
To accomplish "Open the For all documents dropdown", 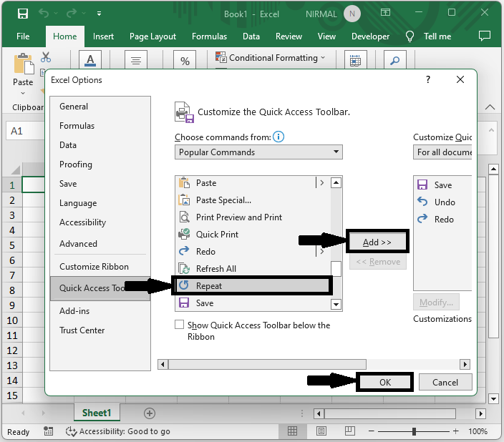I will click(442, 152).
